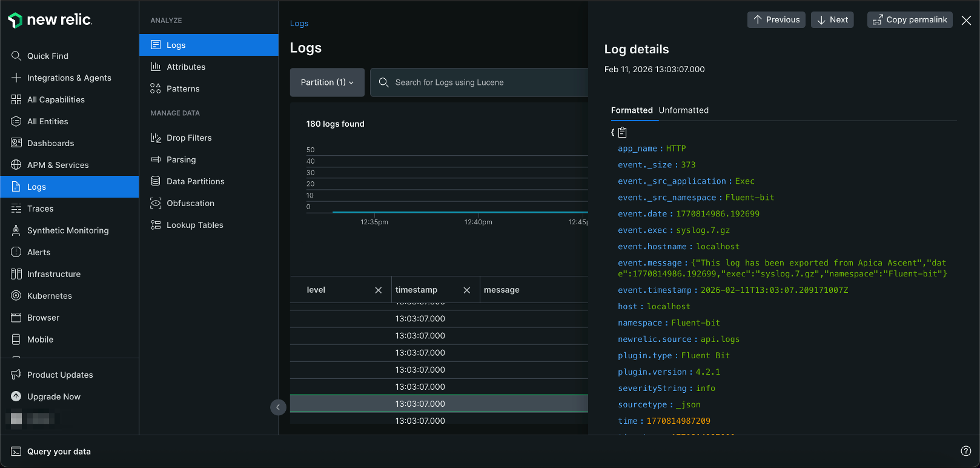980x468 pixels.
Task: Select Attributes in the Analyze menu
Action: 186,67
